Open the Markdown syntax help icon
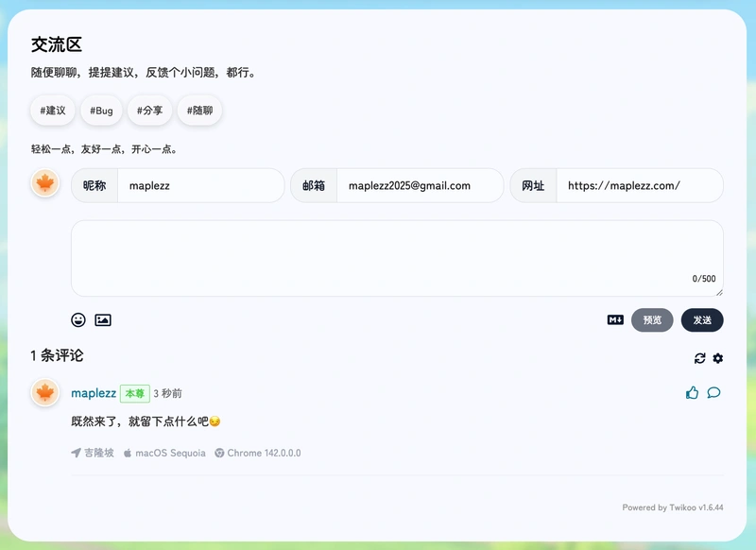This screenshot has width=756, height=550. [614, 320]
